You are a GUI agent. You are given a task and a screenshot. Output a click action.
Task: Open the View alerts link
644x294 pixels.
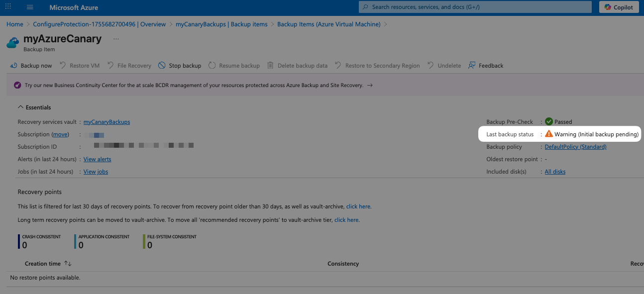click(98, 159)
